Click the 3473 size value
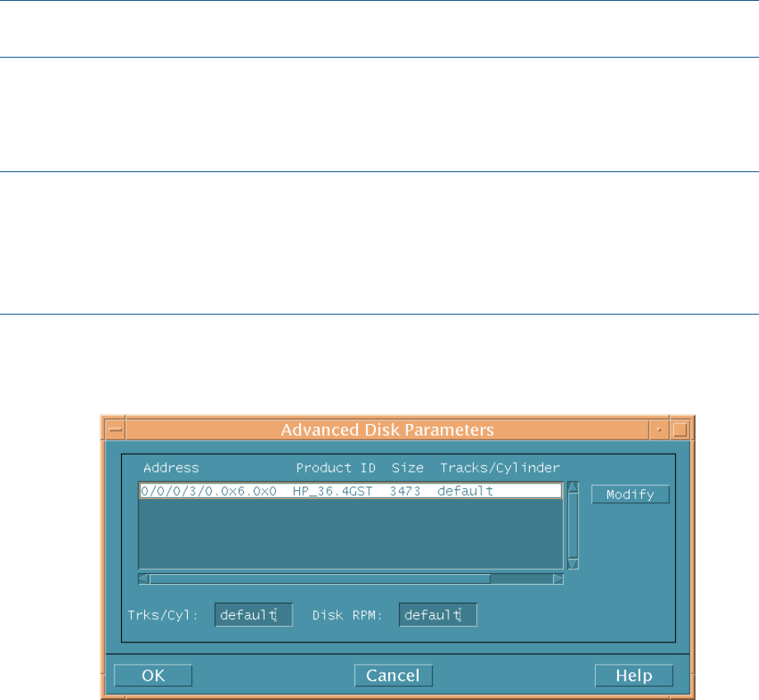 405,491
